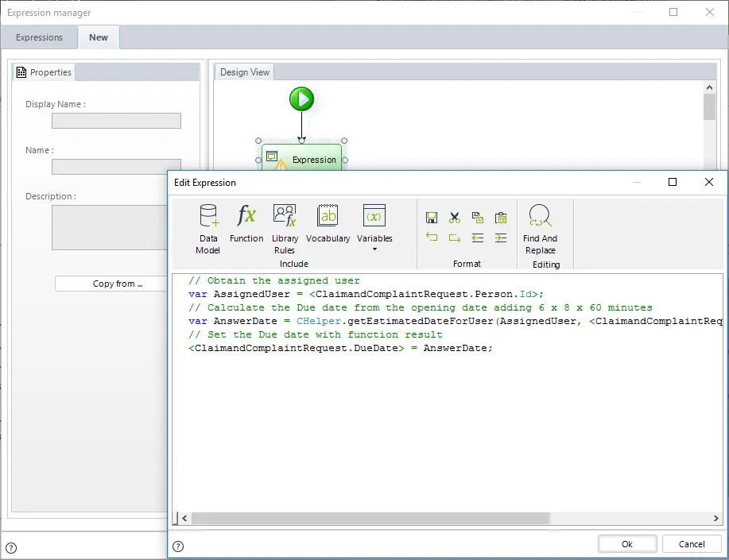
Task: Increase indent of the code
Action: pos(501,238)
